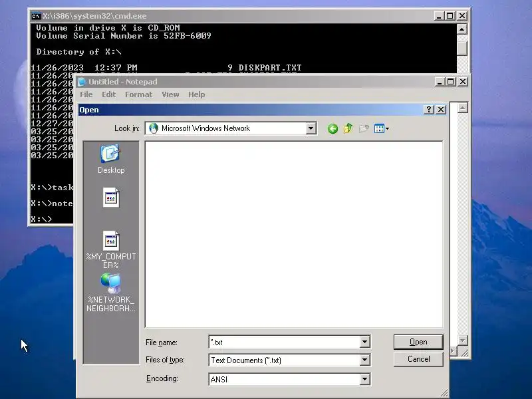The width and height of the screenshot is (532, 399).
Task: Maximize the cmd.exe window
Action: tap(450, 16)
